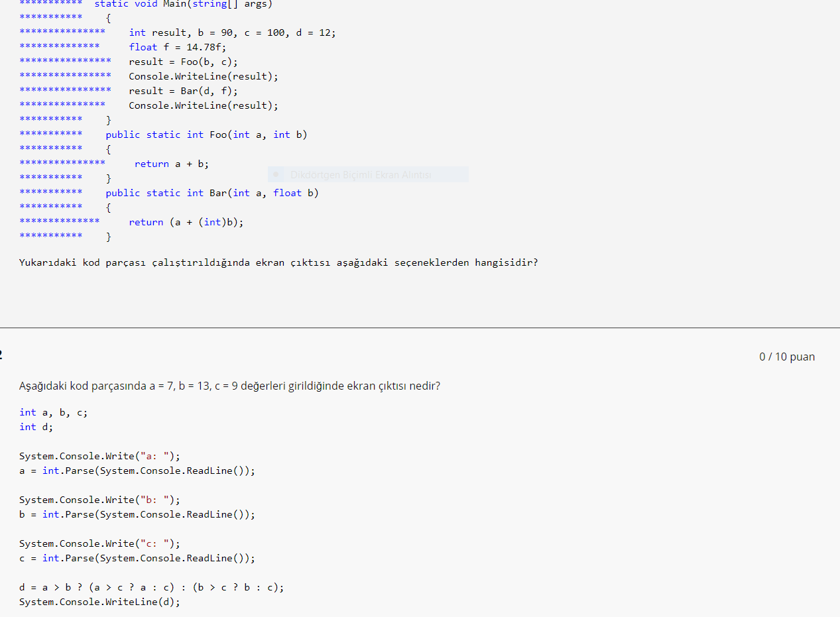Click the 'return (a + (int)b);' statement

(186, 222)
